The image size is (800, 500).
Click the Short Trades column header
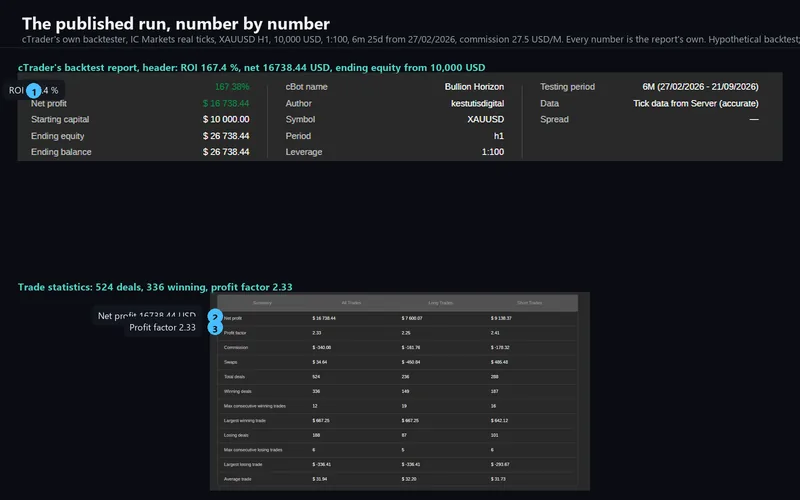click(530, 303)
